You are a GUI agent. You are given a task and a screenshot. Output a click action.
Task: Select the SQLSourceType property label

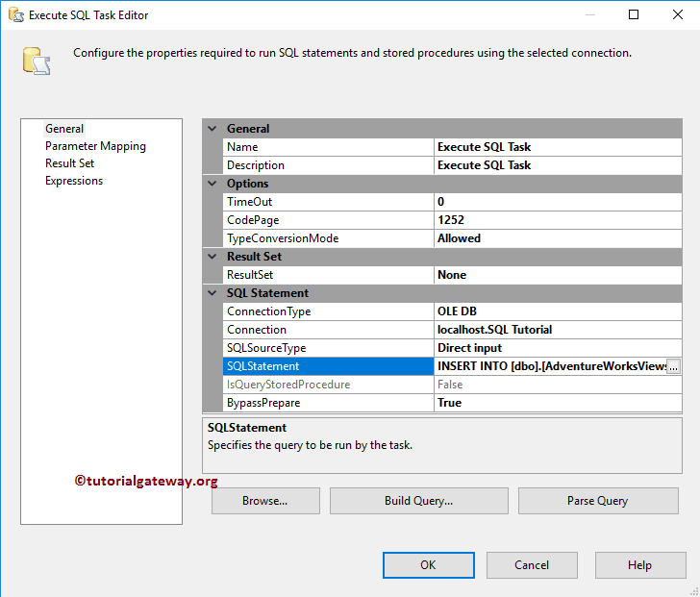328,348
